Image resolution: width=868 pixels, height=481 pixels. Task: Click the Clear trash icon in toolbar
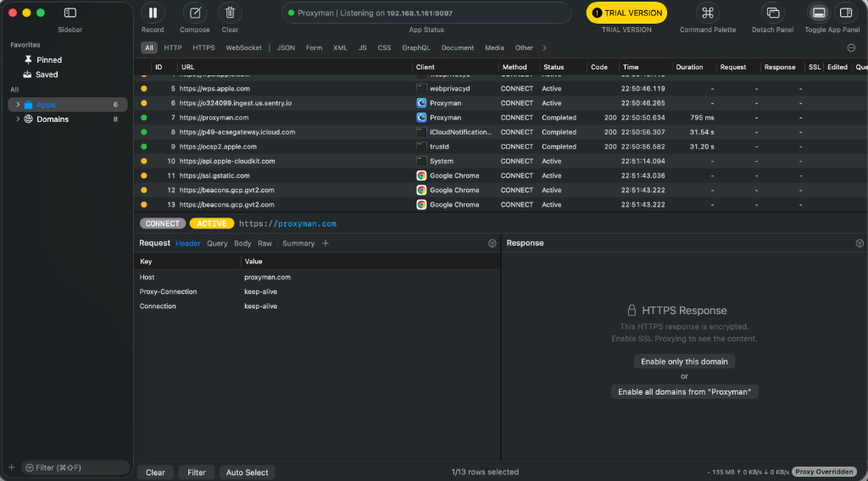pos(230,13)
